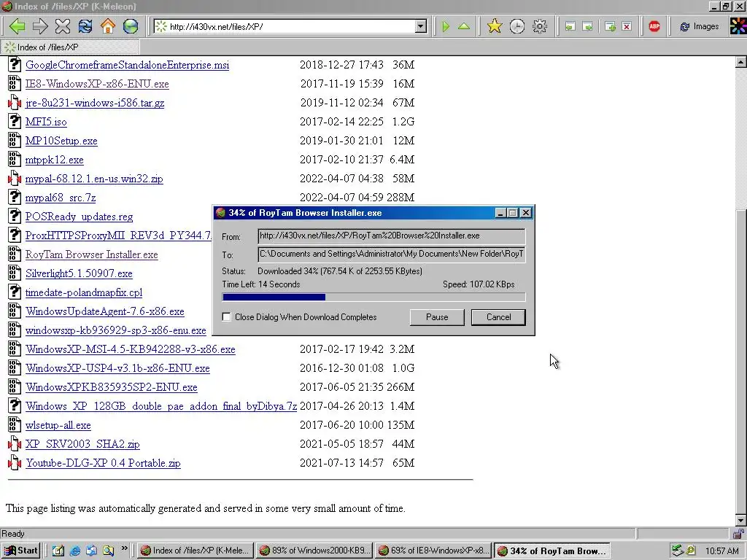
Task: Switch to 69% of IE8-WindowsXP taskbar button
Action: tap(433, 551)
